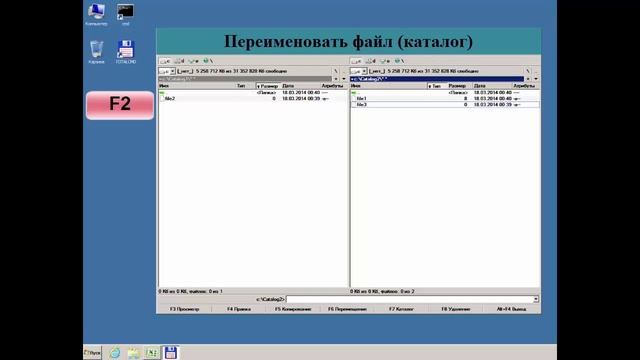The height and width of the screenshot is (360, 640).
Task: Click the F5 Копирование button
Action: click(x=293, y=309)
